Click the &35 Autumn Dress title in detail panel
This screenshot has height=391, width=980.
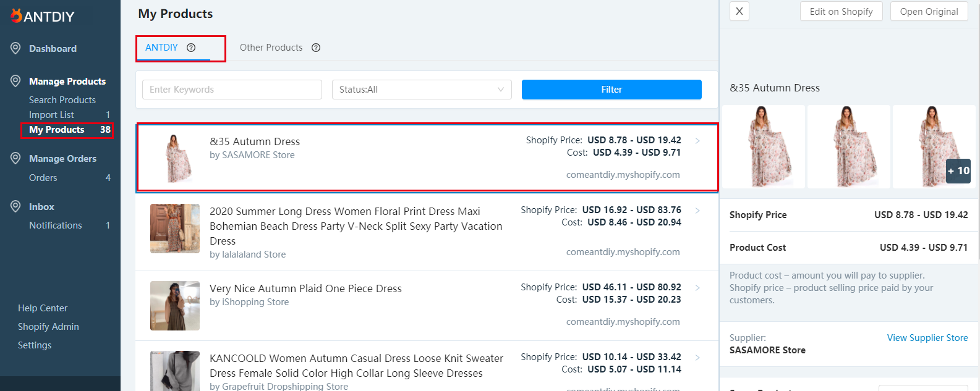[775, 88]
